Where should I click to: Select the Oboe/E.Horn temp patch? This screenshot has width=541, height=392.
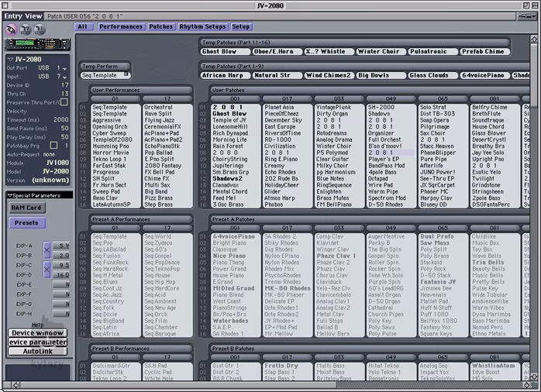[277, 51]
